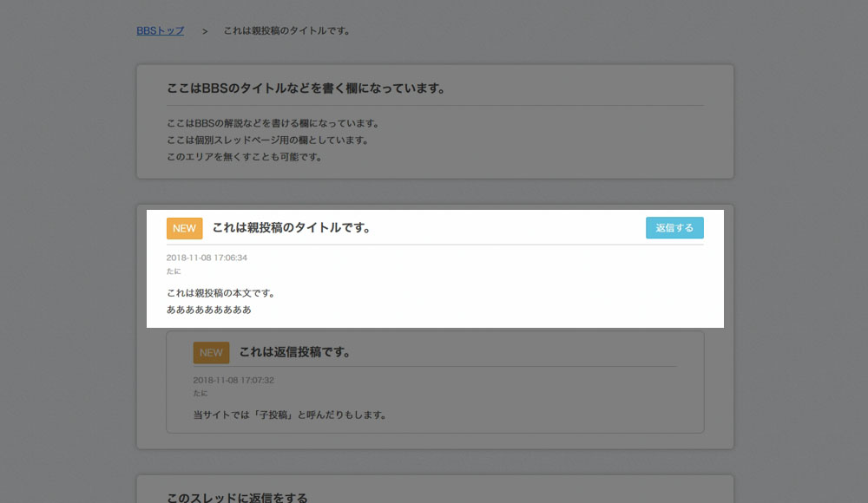
Task: Click the first description line ここはBBSの解説
Action: (x=274, y=123)
